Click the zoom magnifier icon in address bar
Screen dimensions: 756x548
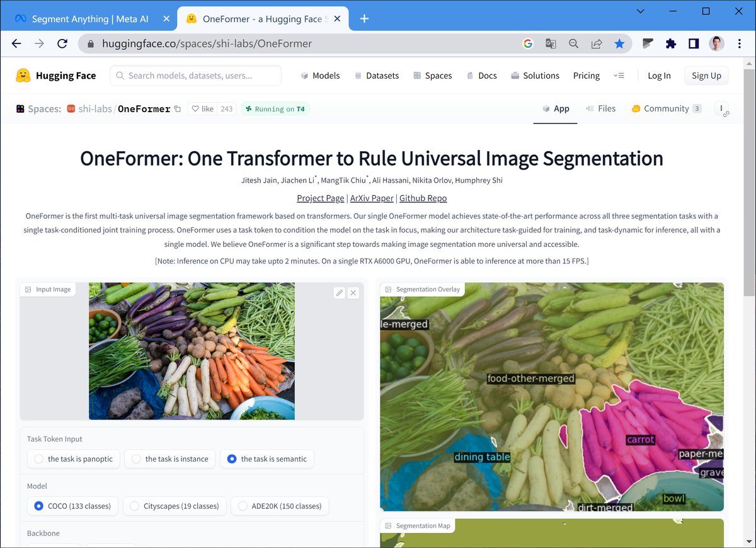[573, 43]
